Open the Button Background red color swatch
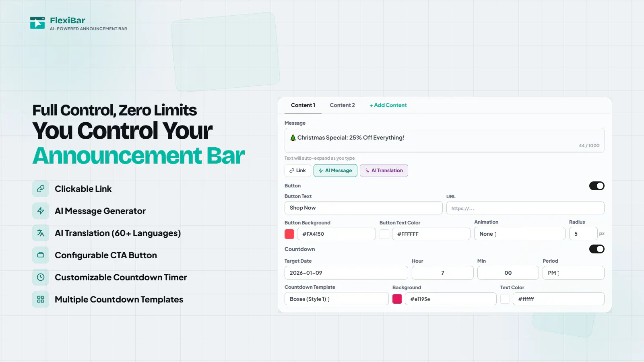The height and width of the screenshot is (362, 644). click(x=289, y=234)
